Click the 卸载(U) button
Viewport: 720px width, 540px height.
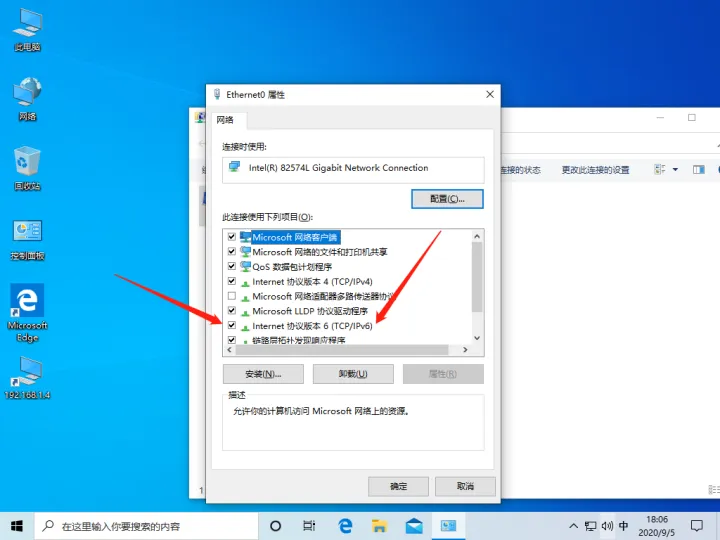[353, 374]
